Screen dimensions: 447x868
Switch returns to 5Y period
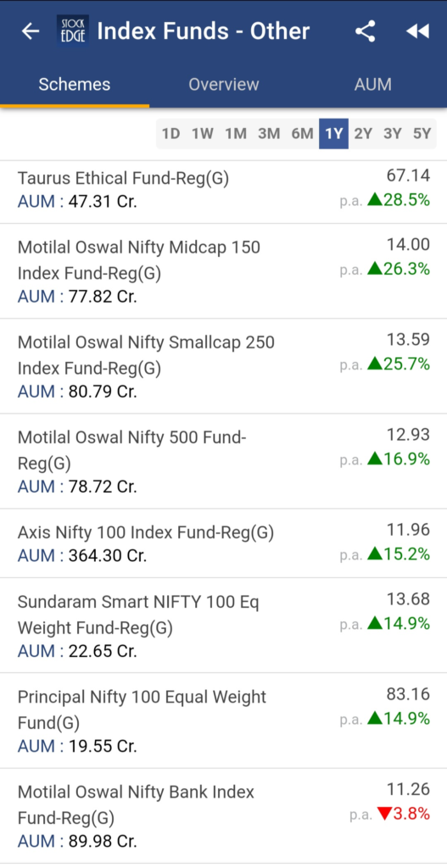[422, 133]
